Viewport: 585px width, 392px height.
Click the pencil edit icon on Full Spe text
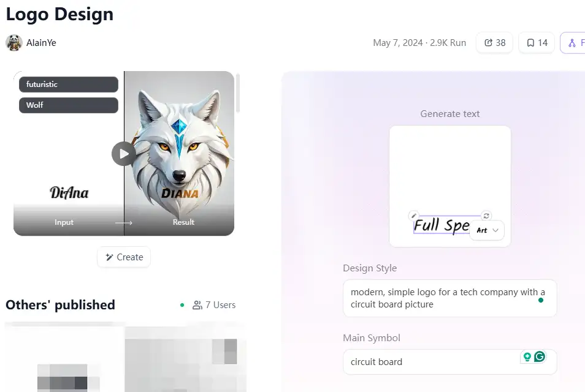(x=413, y=216)
